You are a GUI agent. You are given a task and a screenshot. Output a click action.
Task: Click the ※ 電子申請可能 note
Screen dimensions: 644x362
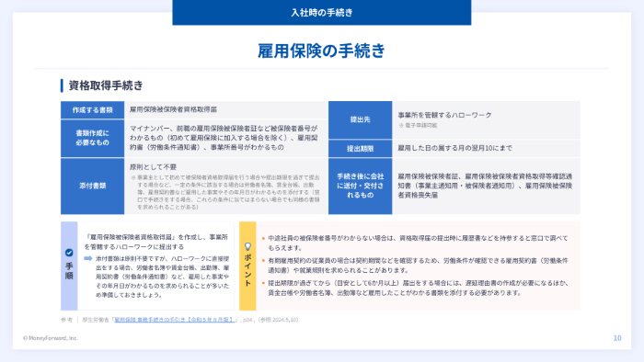(418, 126)
